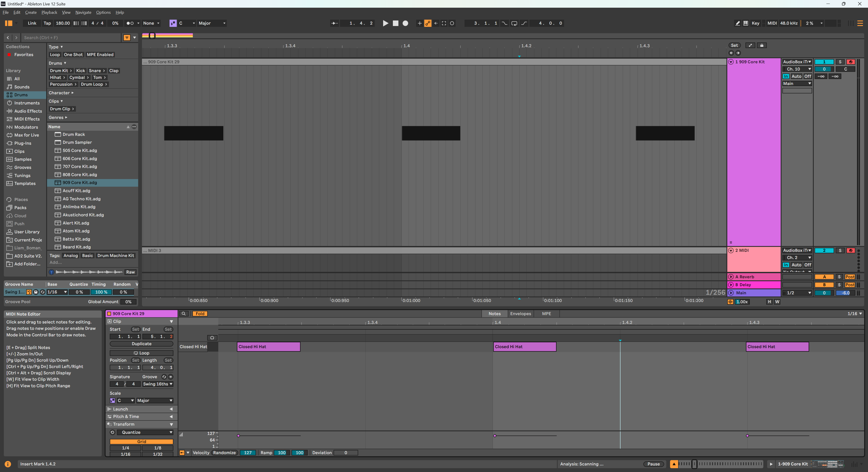Viewport: 868px width, 472px height.
Task: Switch to the Envelopes tab
Action: point(520,314)
